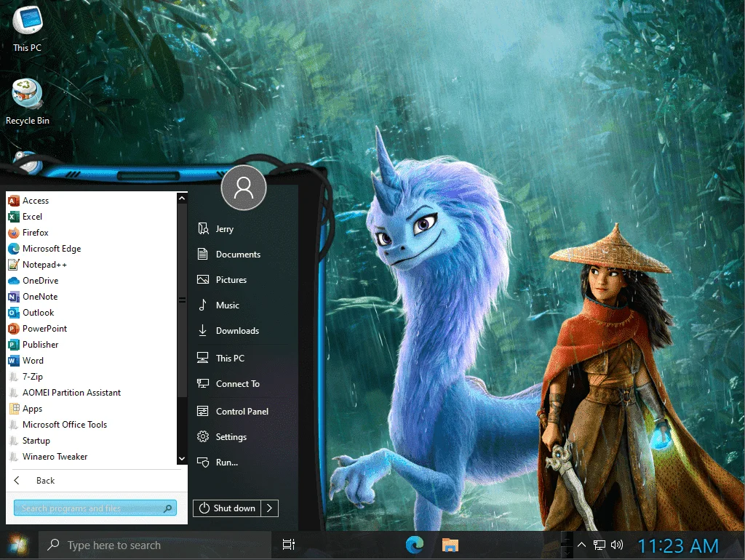Click the magnifier in the programs search box
Screen dimensions: 745x560
tap(168, 508)
